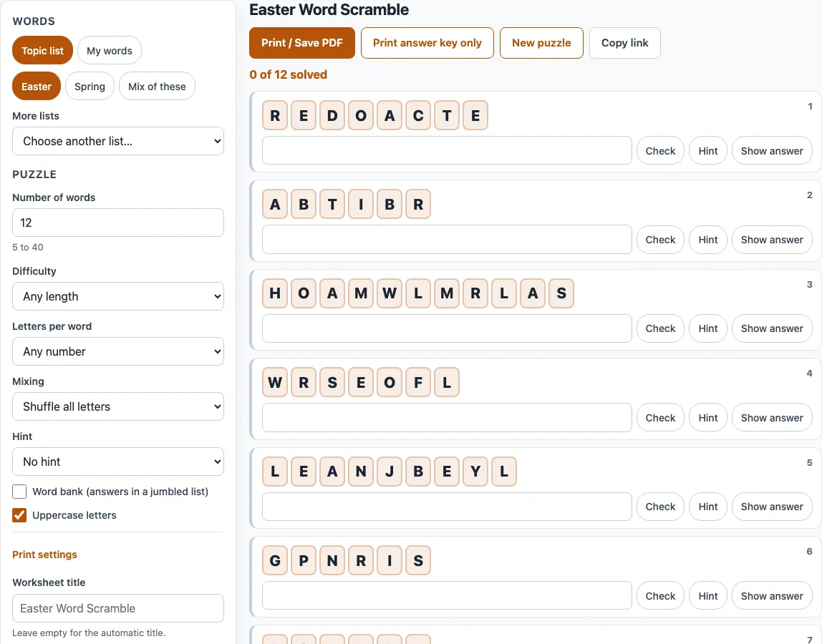Get a hint for REDOACTE
Image resolution: width=822 pixels, height=644 pixels.
(707, 150)
